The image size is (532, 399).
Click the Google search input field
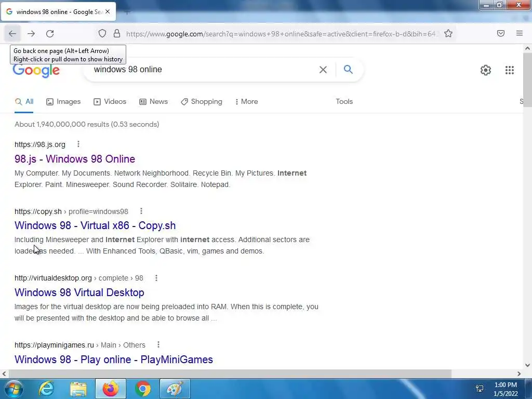point(204,70)
